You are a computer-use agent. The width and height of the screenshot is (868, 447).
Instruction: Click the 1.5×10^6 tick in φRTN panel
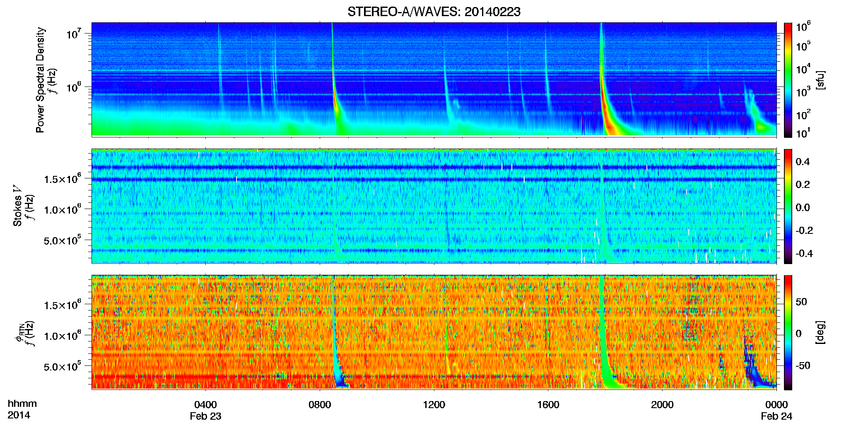(x=63, y=305)
